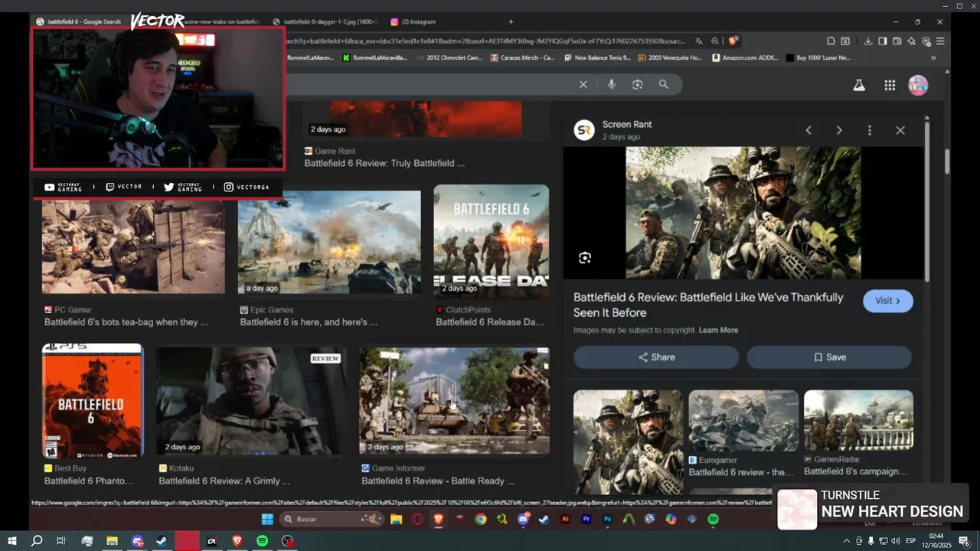Open inner Windows 11 Start button
Image resolution: width=980 pixels, height=551 pixels.
click(x=267, y=519)
